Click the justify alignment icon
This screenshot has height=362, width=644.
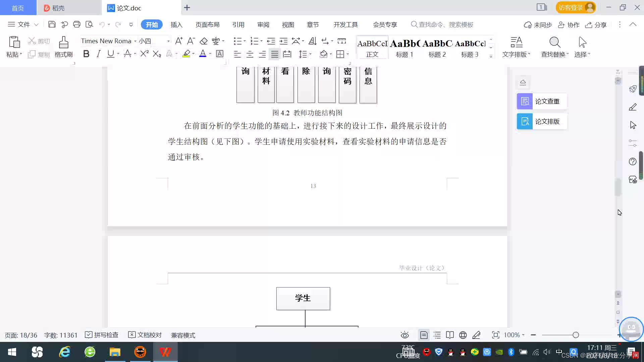tap(275, 54)
